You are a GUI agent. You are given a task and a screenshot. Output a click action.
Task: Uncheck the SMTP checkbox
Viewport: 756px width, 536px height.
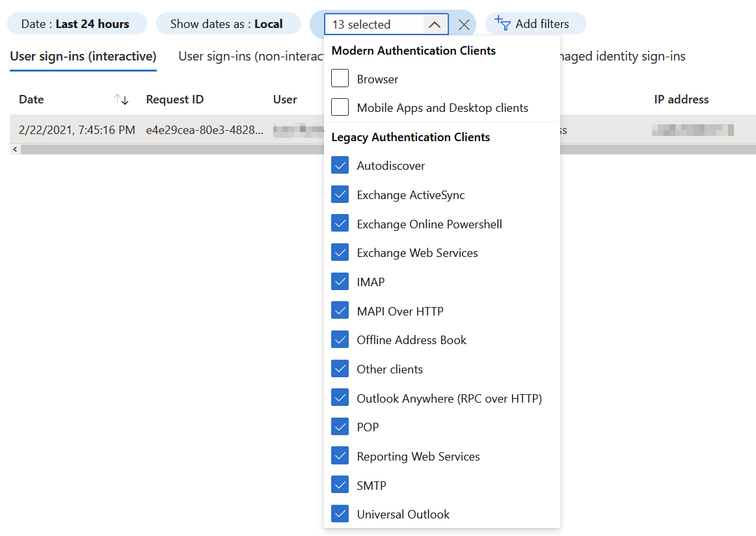click(340, 485)
